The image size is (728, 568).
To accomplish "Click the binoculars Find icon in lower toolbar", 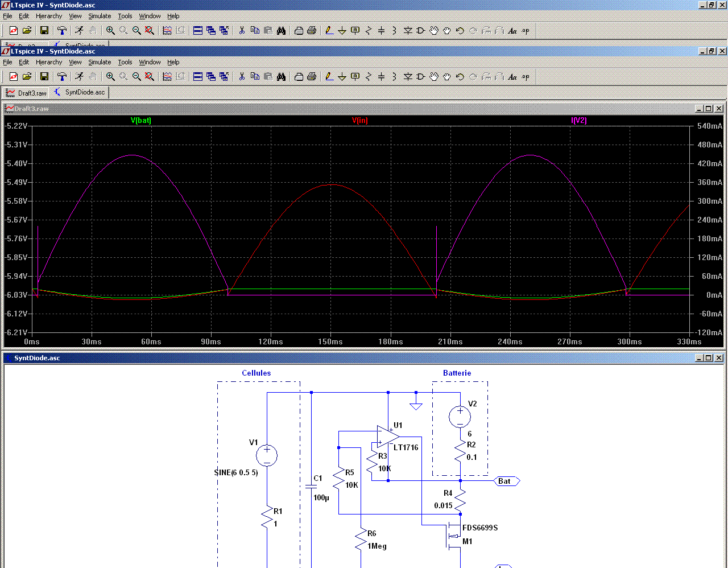I will 281,77.
